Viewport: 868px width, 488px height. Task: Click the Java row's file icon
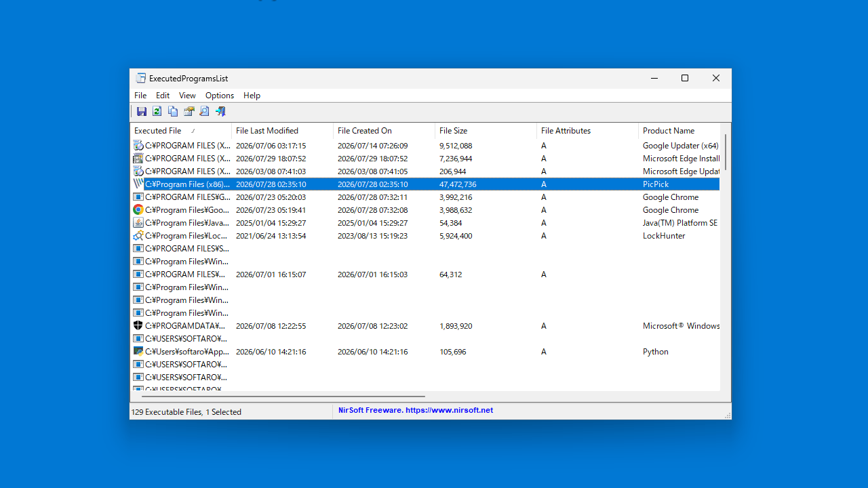[x=138, y=223]
